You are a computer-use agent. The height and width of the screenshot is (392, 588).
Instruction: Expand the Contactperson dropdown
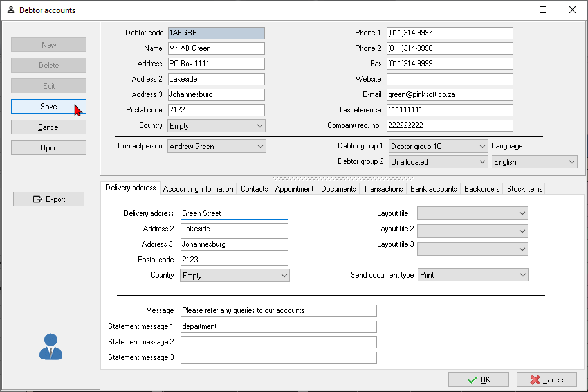260,147
